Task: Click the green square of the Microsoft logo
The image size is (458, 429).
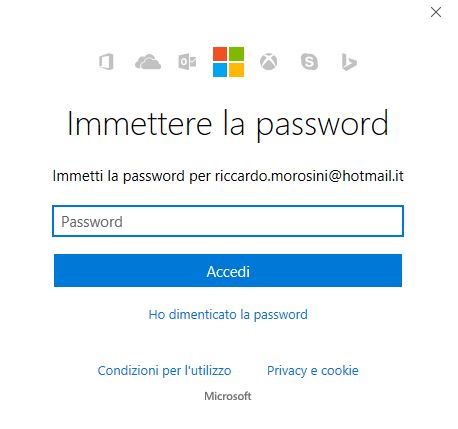Action: pyautogui.click(x=236, y=54)
